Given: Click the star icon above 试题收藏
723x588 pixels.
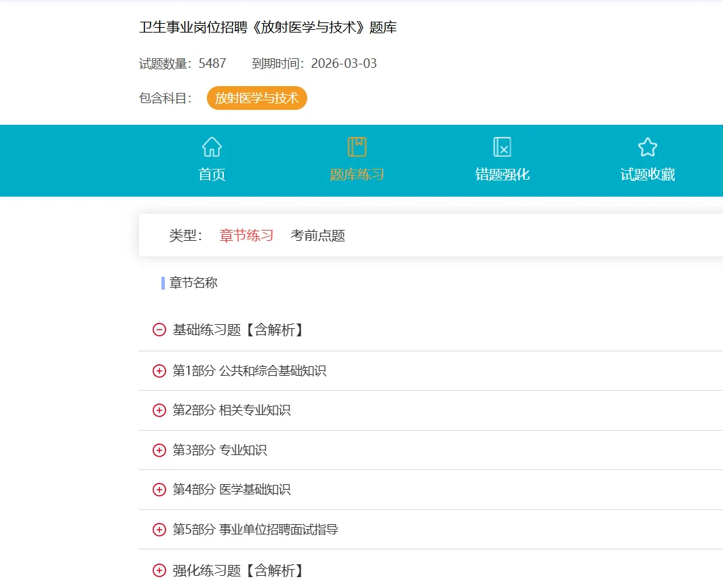Looking at the screenshot, I should (646, 146).
